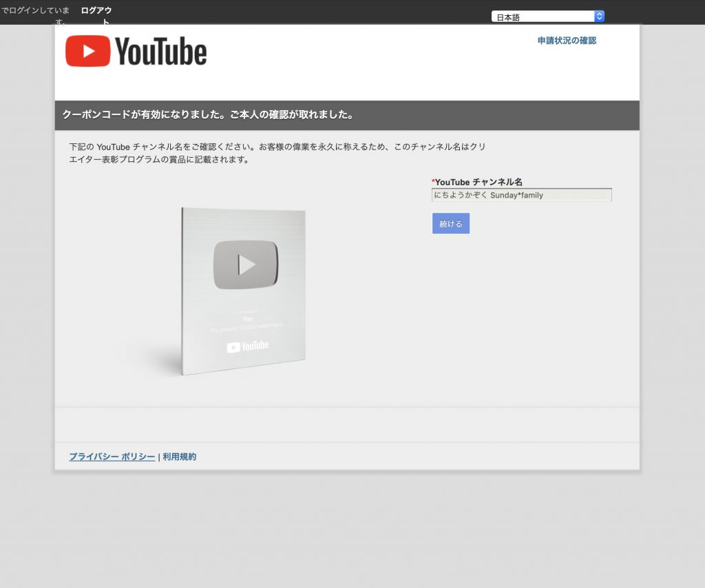Click the でログインしています status text

click(36, 16)
